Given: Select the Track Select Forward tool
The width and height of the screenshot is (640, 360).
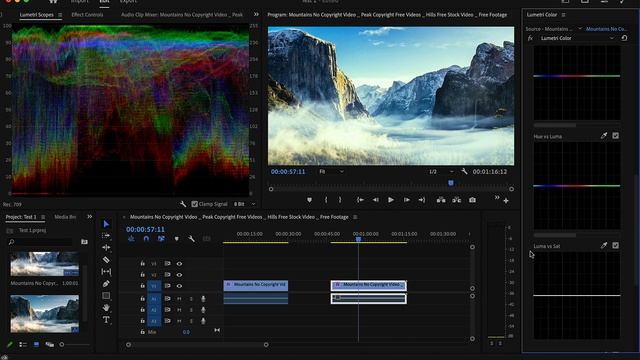Looking at the screenshot, I should pyautogui.click(x=106, y=236).
